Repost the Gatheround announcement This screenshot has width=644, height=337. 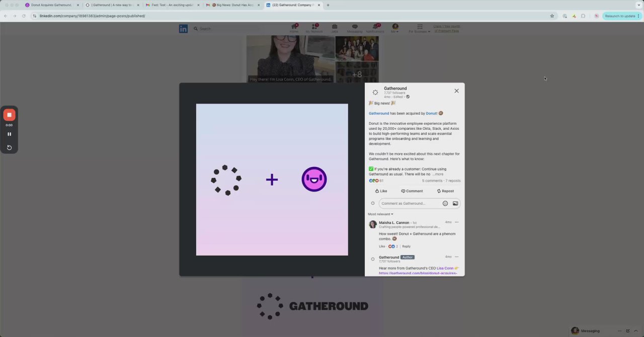445,191
